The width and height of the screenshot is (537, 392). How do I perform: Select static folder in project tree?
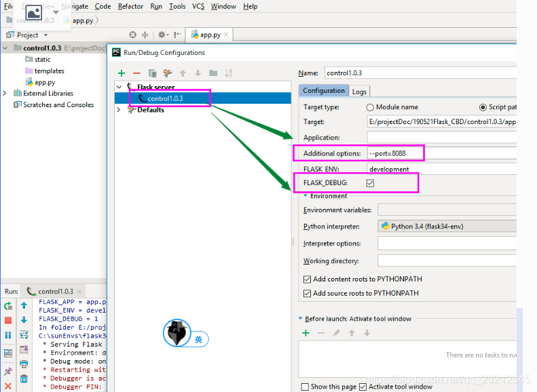click(x=38, y=60)
